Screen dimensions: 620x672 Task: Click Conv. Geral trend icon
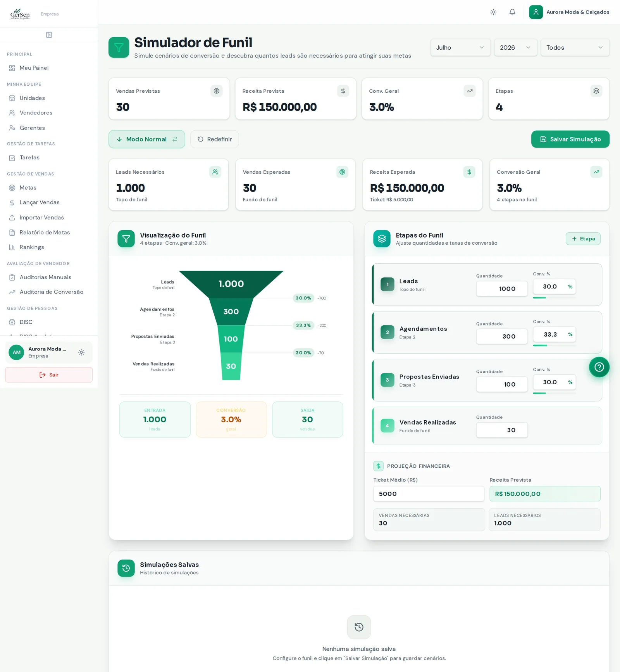click(470, 91)
